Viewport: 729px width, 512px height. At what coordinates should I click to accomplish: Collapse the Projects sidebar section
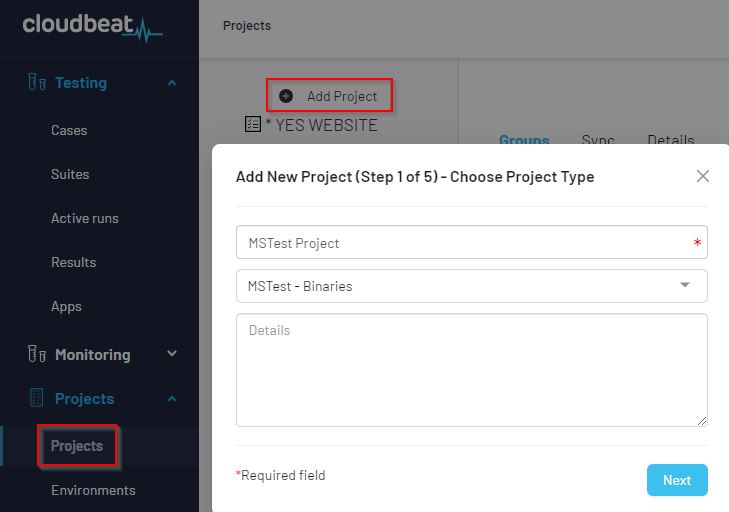point(172,398)
